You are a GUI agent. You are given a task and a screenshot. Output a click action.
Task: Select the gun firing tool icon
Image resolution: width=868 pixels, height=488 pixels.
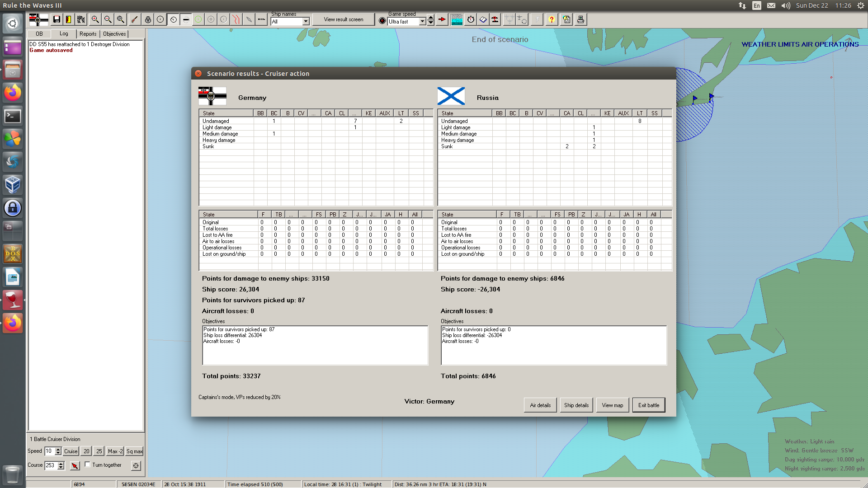coord(134,19)
